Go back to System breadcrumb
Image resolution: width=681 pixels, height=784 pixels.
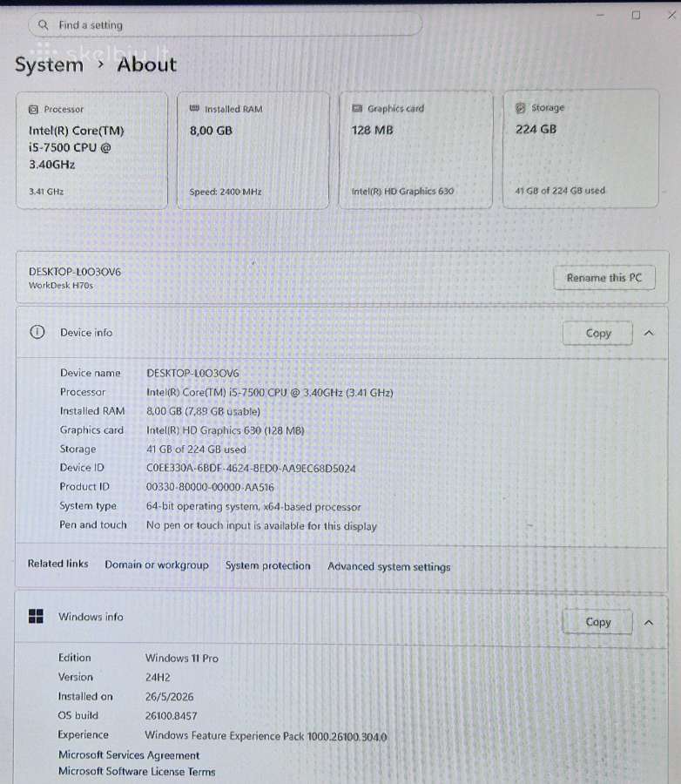pos(49,65)
